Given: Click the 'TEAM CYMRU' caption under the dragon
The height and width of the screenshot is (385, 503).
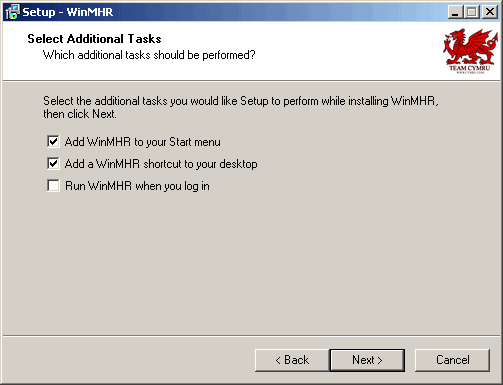Looking at the screenshot, I should click(470, 68).
